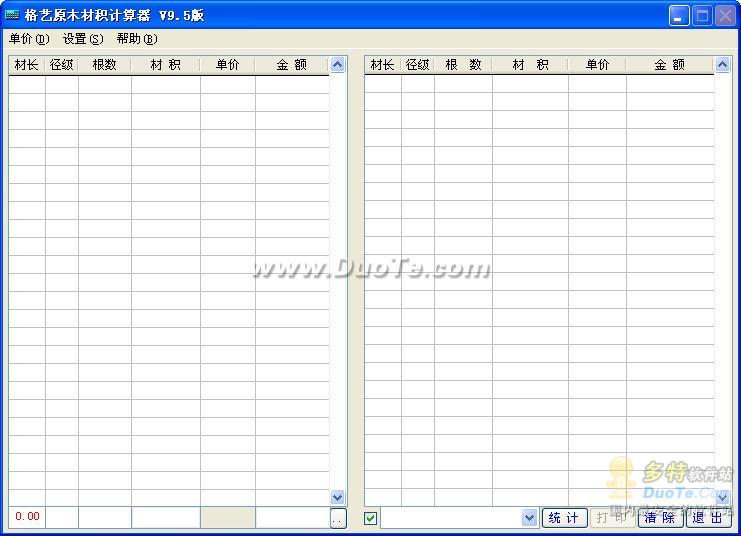Click the small '..' button under left table
This screenshot has width=741, height=536.
[338, 519]
